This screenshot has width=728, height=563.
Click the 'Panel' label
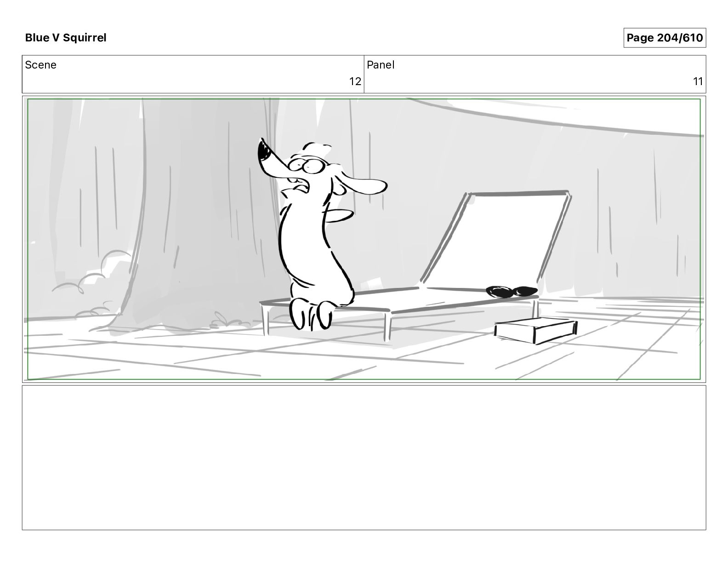[x=381, y=65]
